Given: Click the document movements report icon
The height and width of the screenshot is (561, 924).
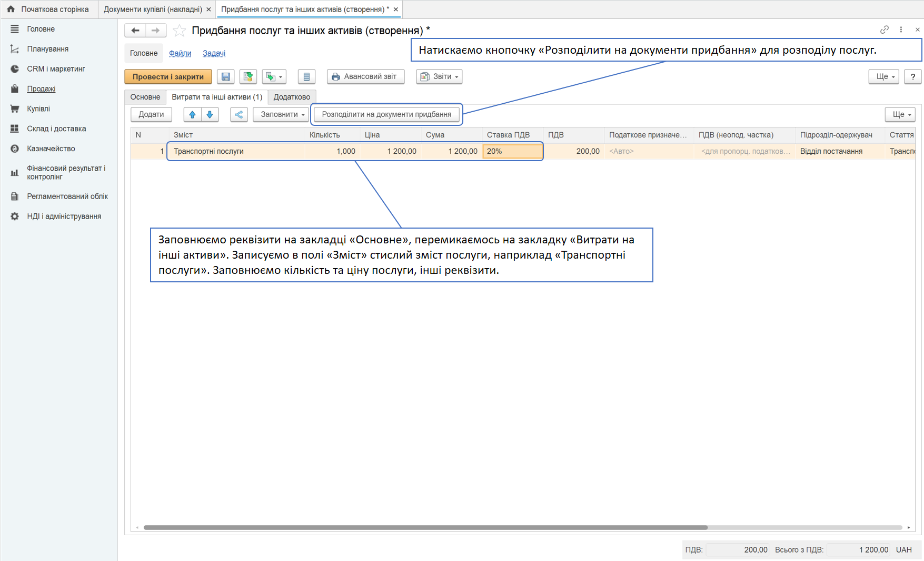Looking at the screenshot, I should [306, 77].
